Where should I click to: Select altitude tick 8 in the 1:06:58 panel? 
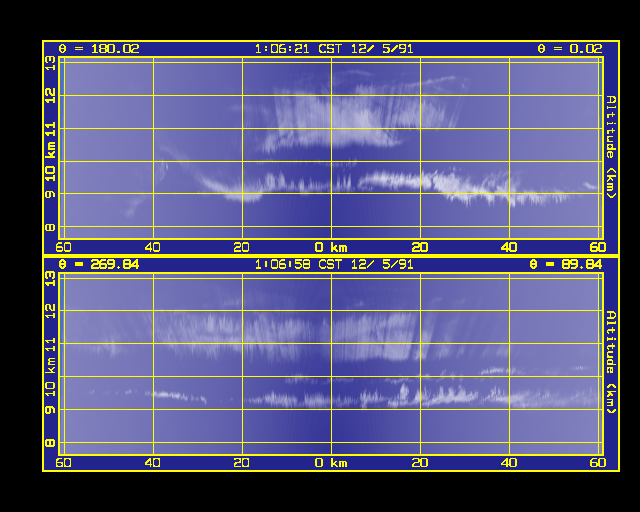pyautogui.click(x=50, y=443)
